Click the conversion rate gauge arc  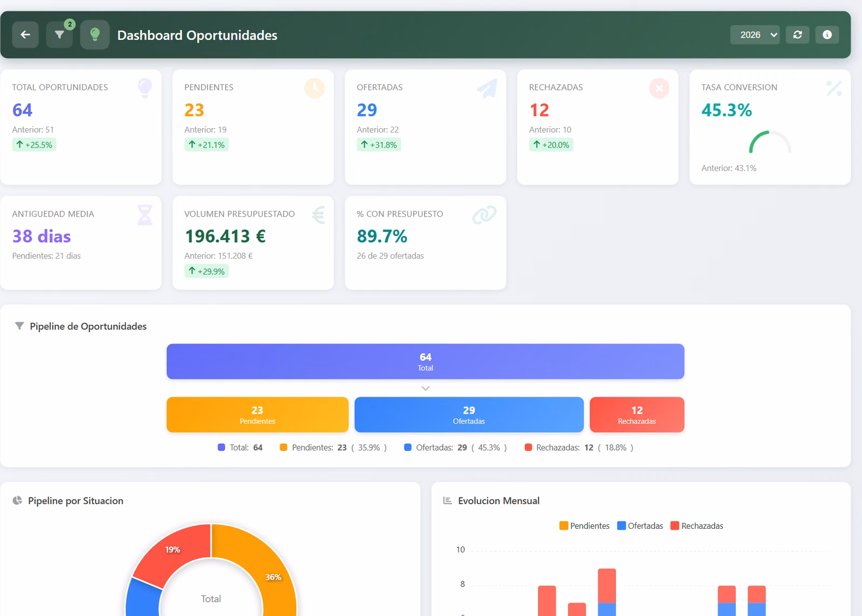(x=770, y=142)
